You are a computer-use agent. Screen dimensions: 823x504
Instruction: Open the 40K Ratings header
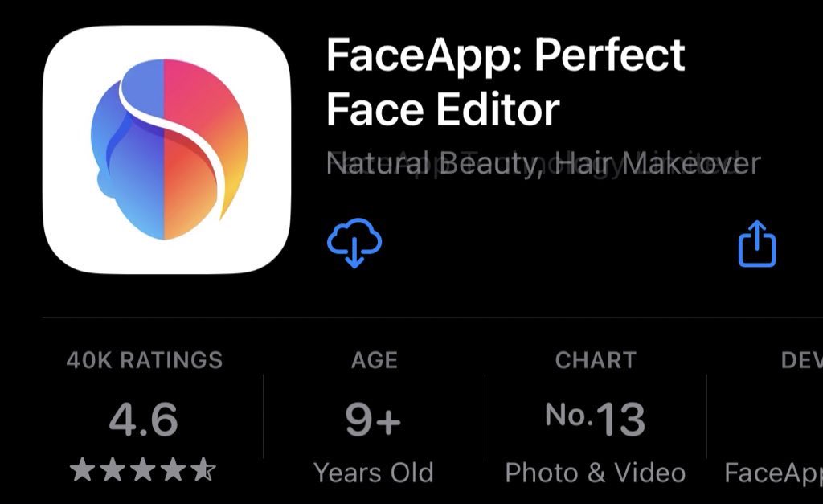click(x=145, y=360)
